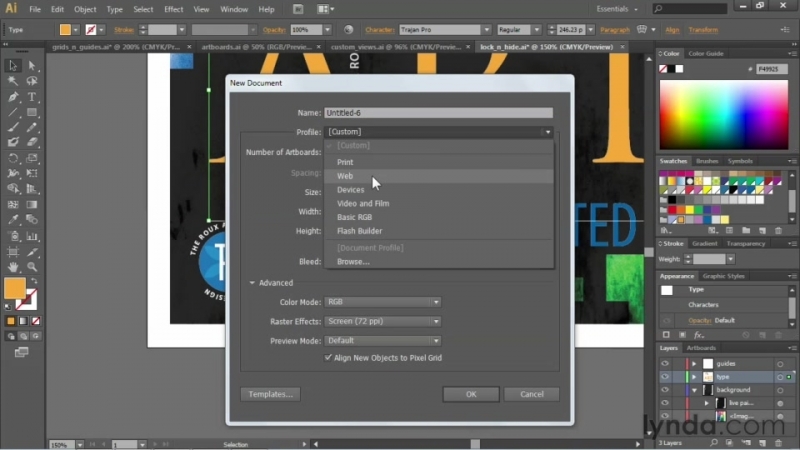Image resolution: width=800 pixels, height=450 pixels.
Task: Click Delete Selection trash icon in Layers panel
Action: pyautogui.click(x=779, y=443)
